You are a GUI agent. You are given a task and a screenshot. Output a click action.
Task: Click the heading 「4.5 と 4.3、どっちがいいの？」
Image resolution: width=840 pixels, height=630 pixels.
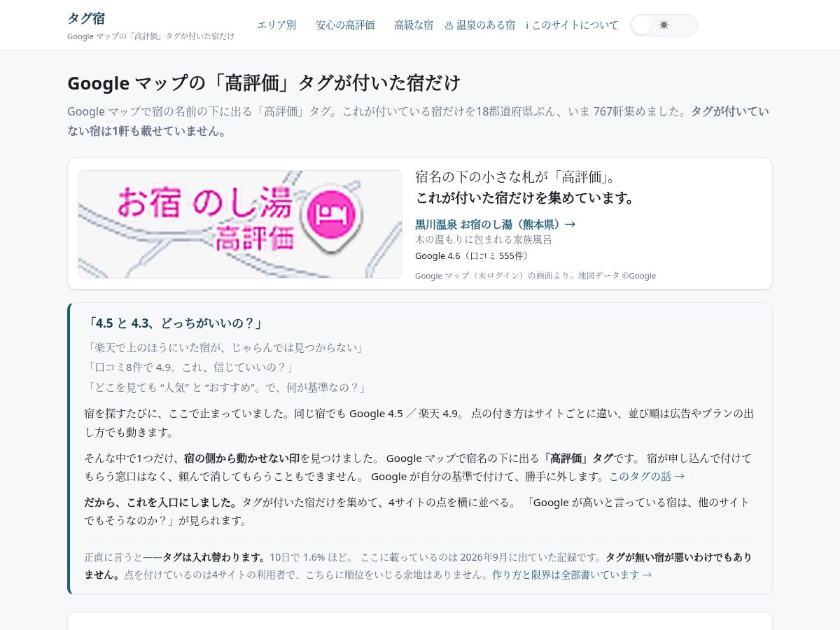tap(175, 323)
